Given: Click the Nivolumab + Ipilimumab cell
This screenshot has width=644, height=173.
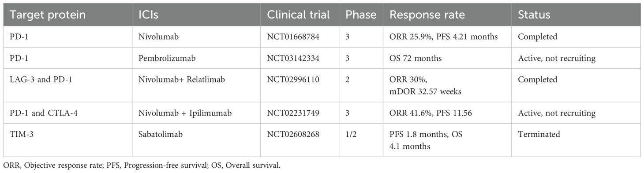Looking at the screenshot, I should 179,113.
